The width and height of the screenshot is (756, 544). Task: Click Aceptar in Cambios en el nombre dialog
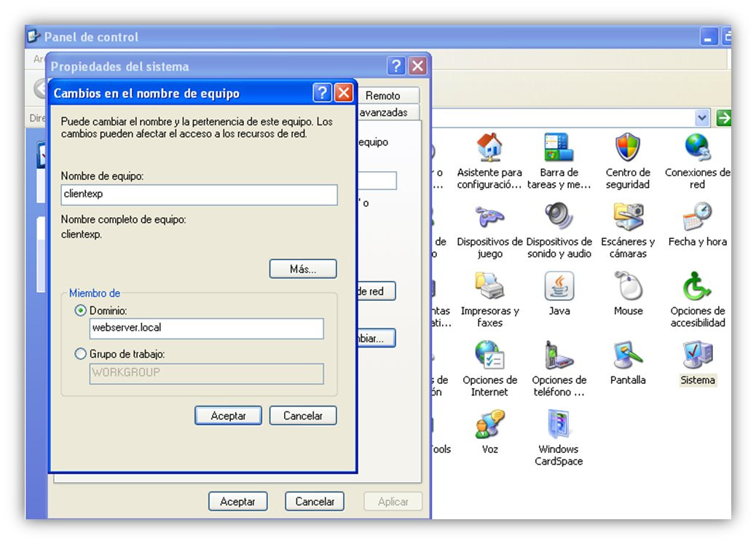point(228,416)
